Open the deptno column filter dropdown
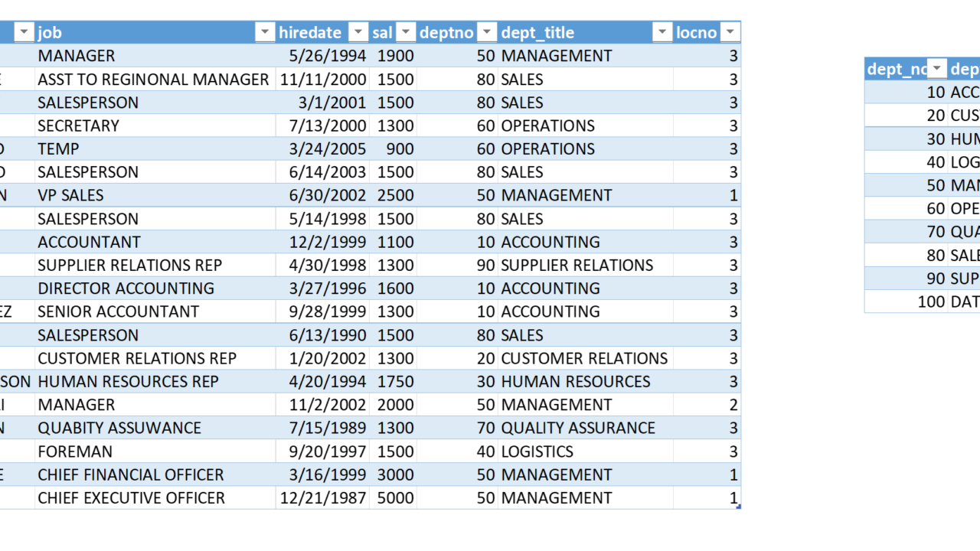The image size is (980, 551). pyautogui.click(x=486, y=32)
